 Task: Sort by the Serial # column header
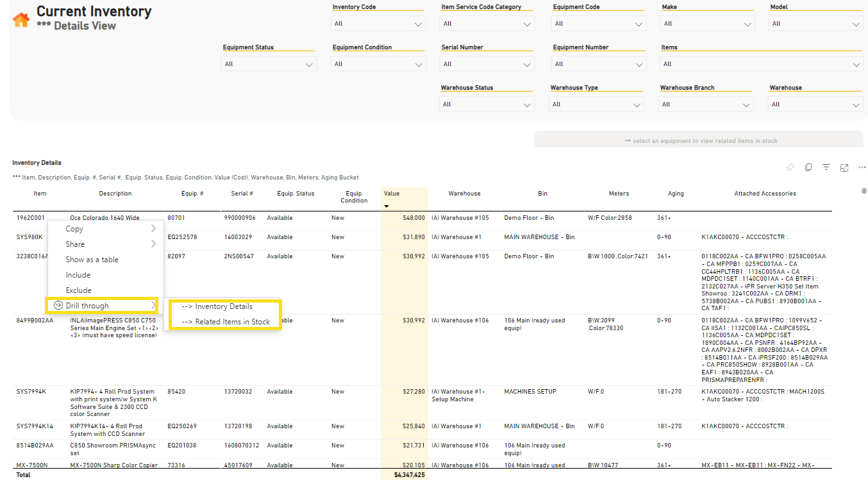click(x=242, y=194)
